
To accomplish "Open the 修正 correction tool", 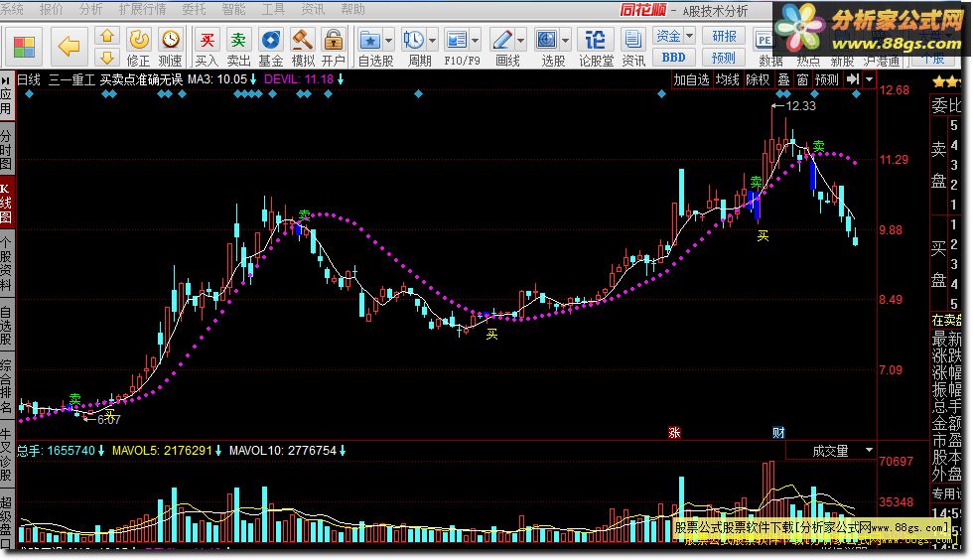I will coord(138,48).
